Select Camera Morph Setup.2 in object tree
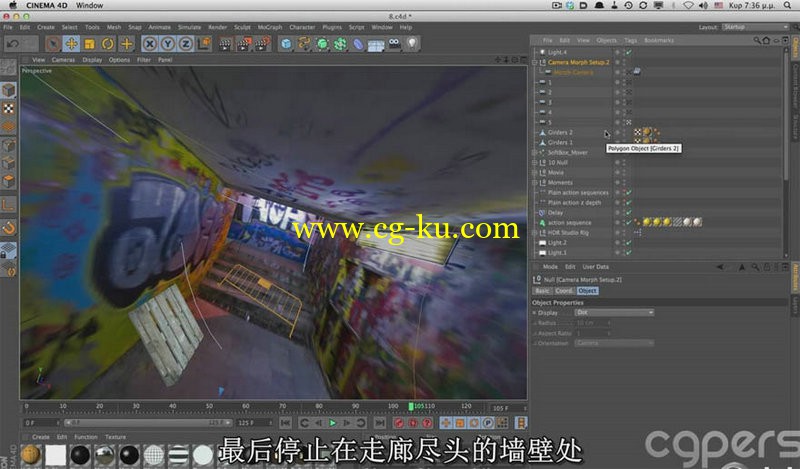 (x=579, y=62)
